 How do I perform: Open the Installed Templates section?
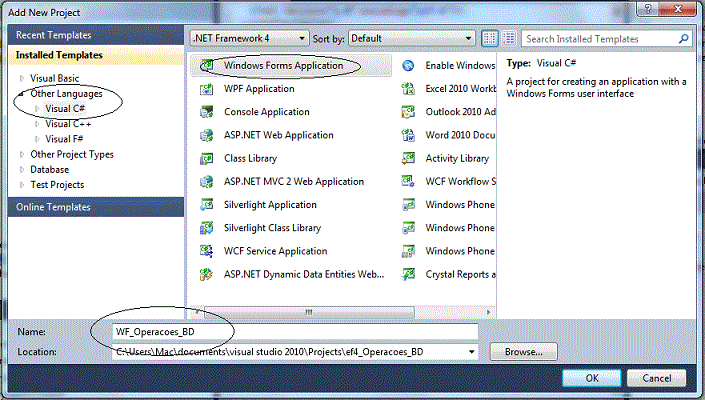[x=96, y=55]
